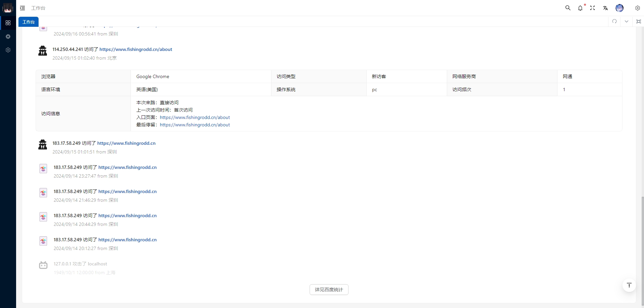Expand the tab options chevron dropdown
Image resolution: width=644 pixels, height=308 pixels.
click(x=627, y=21)
